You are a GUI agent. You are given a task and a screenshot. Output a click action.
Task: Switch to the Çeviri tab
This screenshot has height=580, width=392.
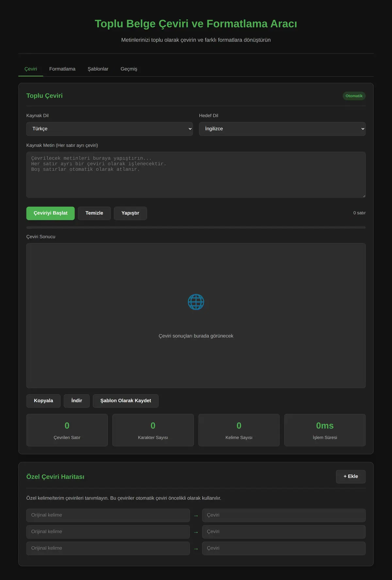[31, 69]
